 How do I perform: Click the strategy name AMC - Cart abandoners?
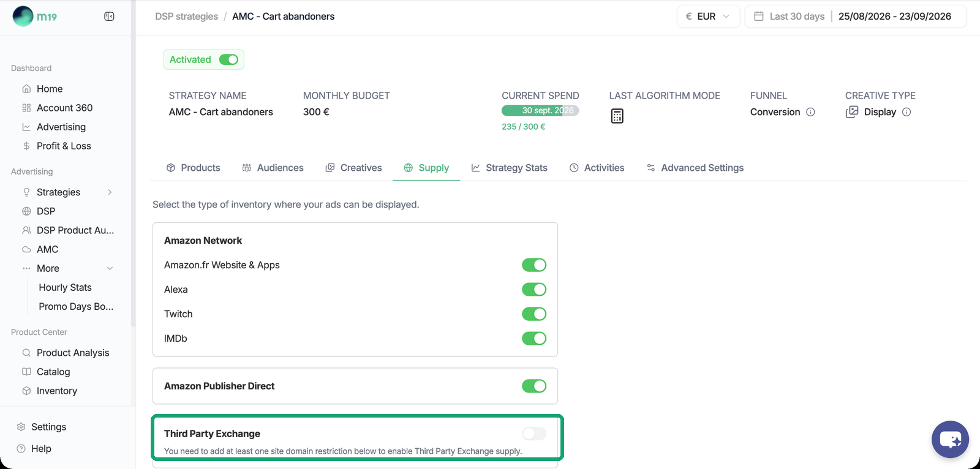pos(221,112)
